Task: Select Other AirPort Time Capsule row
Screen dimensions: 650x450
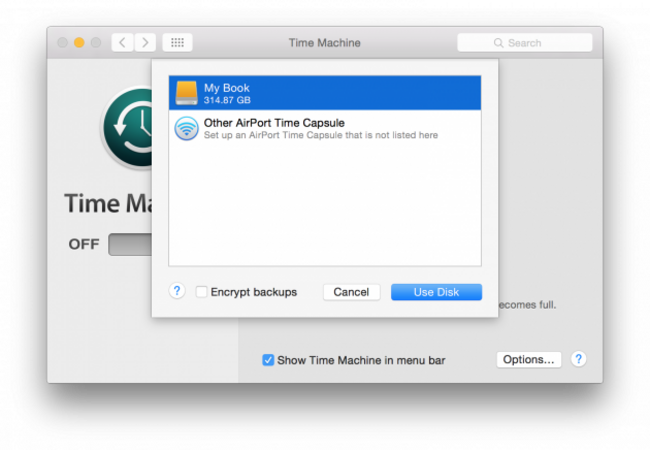Action: point(325,128)
